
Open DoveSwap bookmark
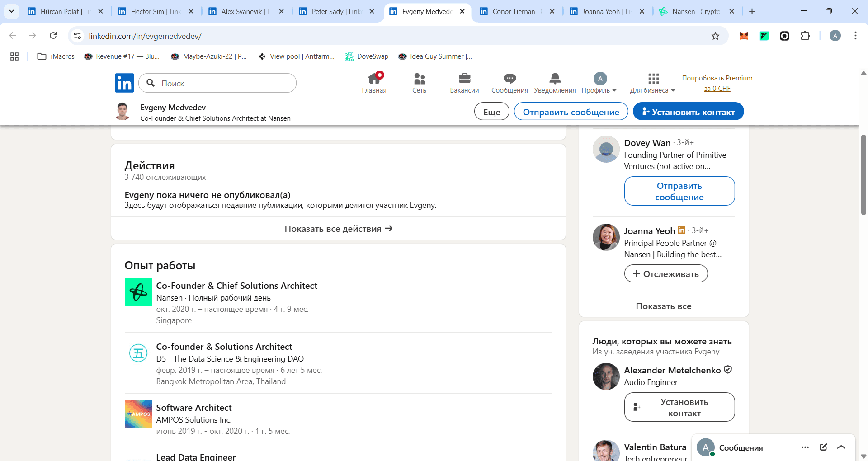click(367, 56)
